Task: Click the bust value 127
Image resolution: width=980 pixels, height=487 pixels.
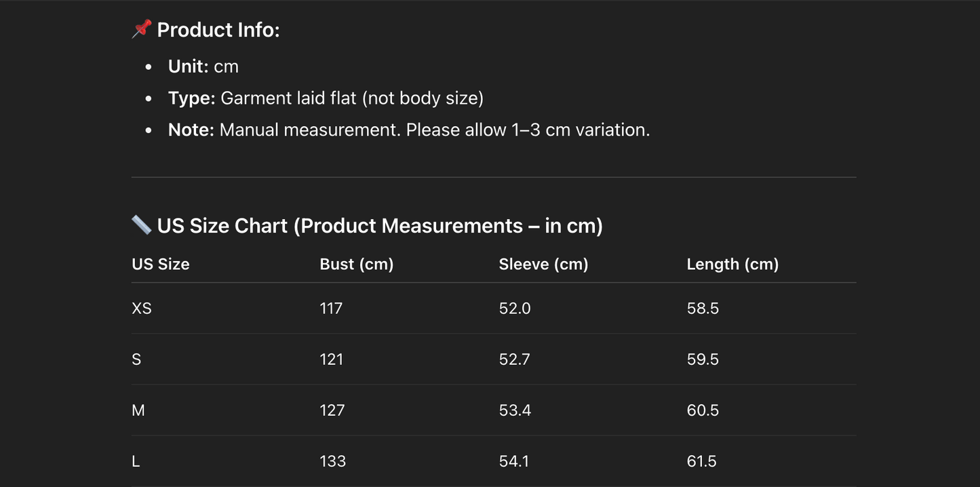Action: pyautogui.click(x=332, y=410)
